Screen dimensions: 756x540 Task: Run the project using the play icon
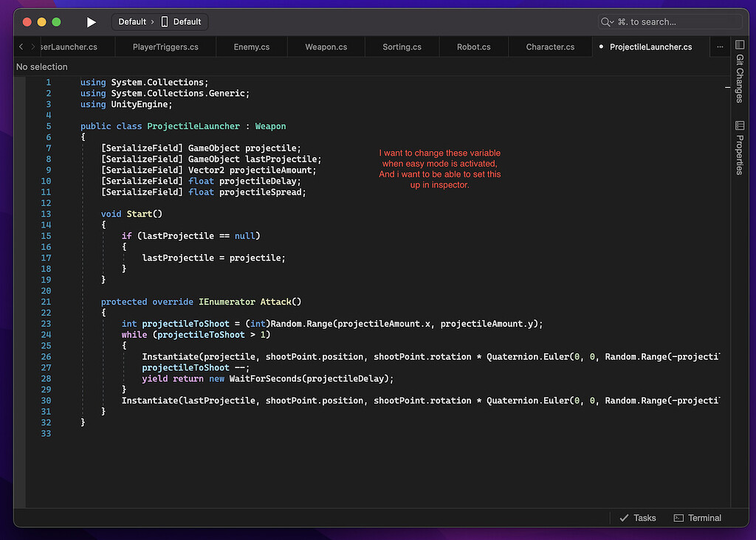(91, 22)
